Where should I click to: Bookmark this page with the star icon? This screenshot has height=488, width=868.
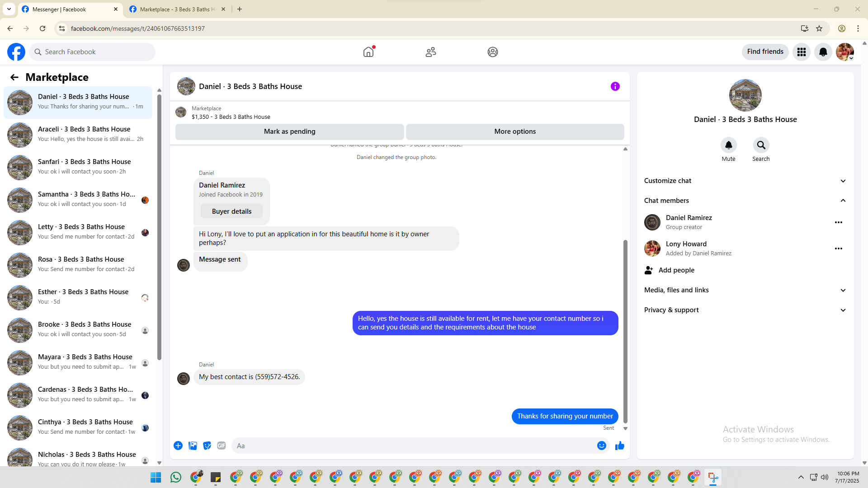tap(819, 28)
